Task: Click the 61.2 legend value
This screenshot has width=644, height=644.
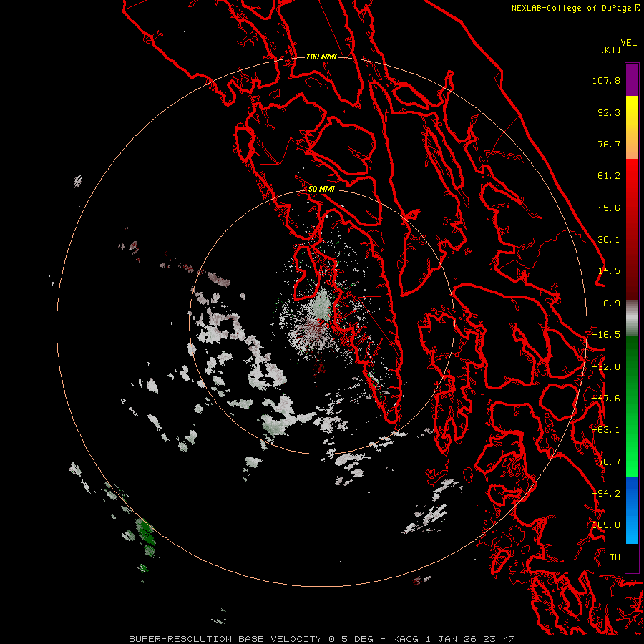Action: [609, 176]
